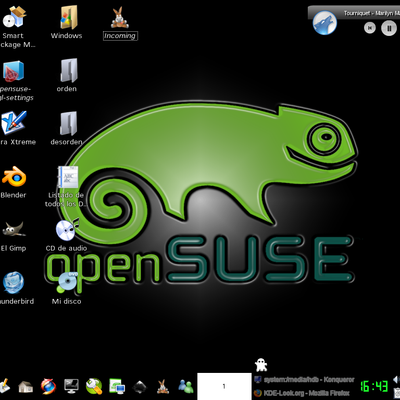Open the Mi disco DVD icon
The width and height of the screenshot is (400, 400).
click(x=67, y=283)
